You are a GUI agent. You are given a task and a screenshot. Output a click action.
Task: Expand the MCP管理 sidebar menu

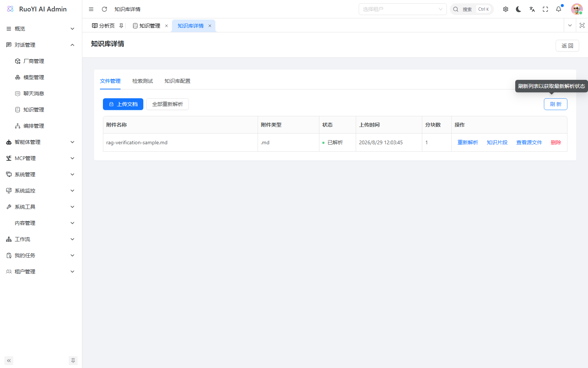[41, 158]
